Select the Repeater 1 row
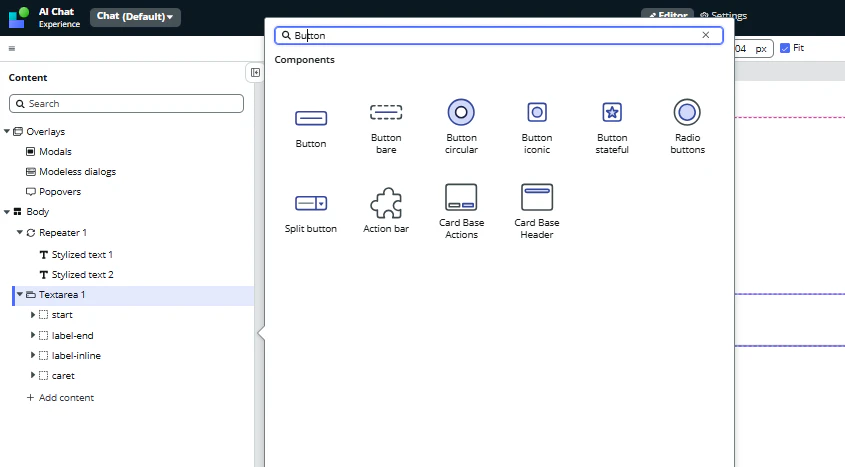 tap(63, 232)
